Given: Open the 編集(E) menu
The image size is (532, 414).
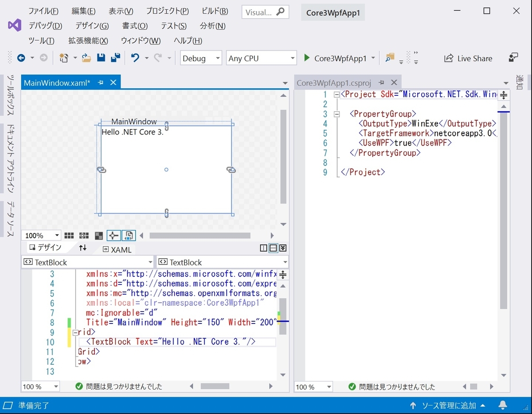Looking at the screenshot, I should click(x=83, y=11).
